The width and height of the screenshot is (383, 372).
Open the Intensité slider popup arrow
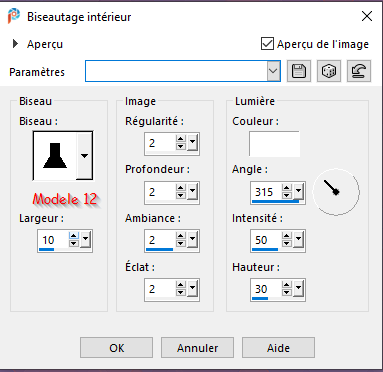tap(298, 239)
